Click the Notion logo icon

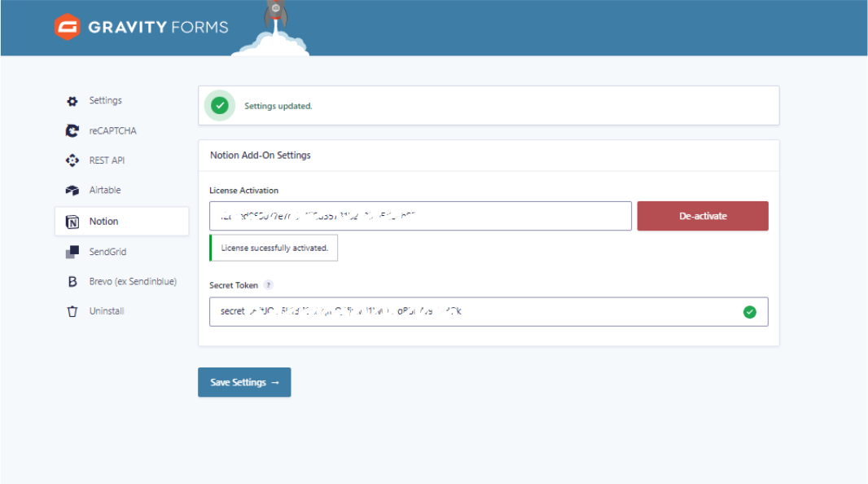pos(72,222)
